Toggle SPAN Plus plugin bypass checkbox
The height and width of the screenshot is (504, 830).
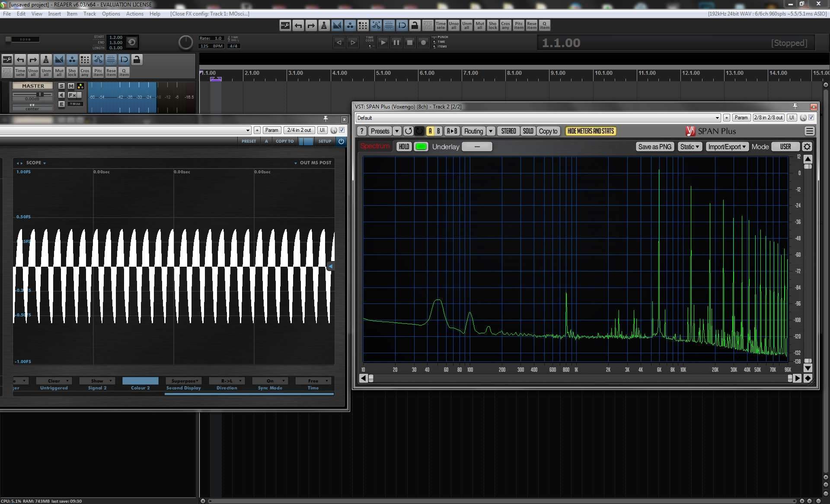[x=811, y=118]
